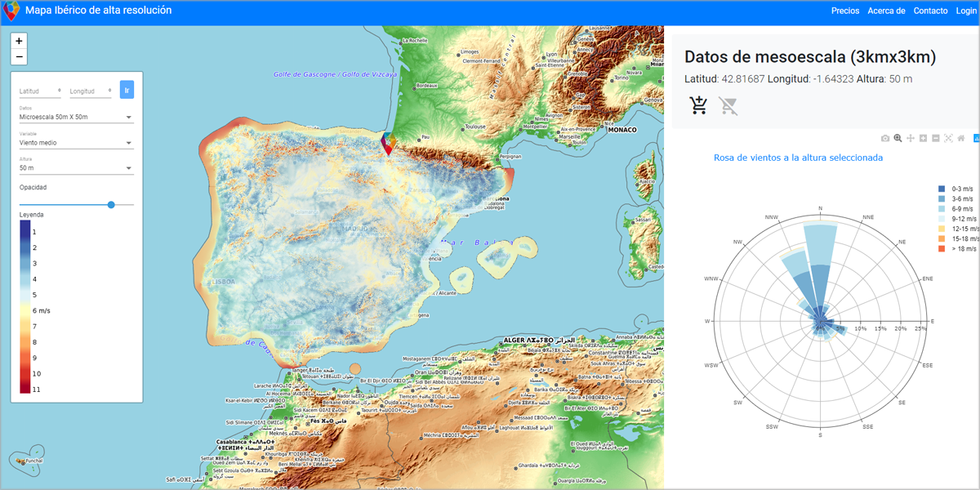Screen dimensions: 980x490
Task: Toggle the 9-12 m/s legend series
Action: pos(958,219)
